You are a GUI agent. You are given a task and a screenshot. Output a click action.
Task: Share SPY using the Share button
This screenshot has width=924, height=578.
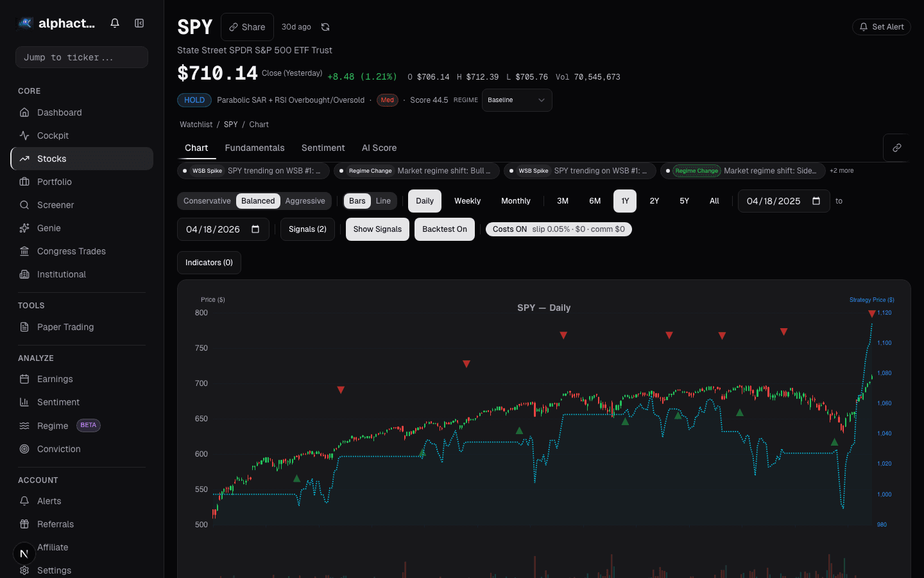247,27
